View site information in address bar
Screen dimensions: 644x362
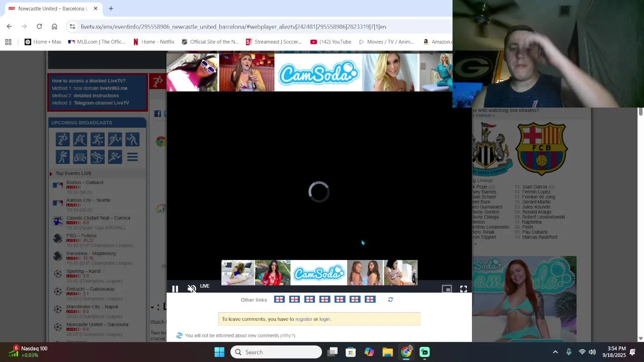click(x=72, y=27)
